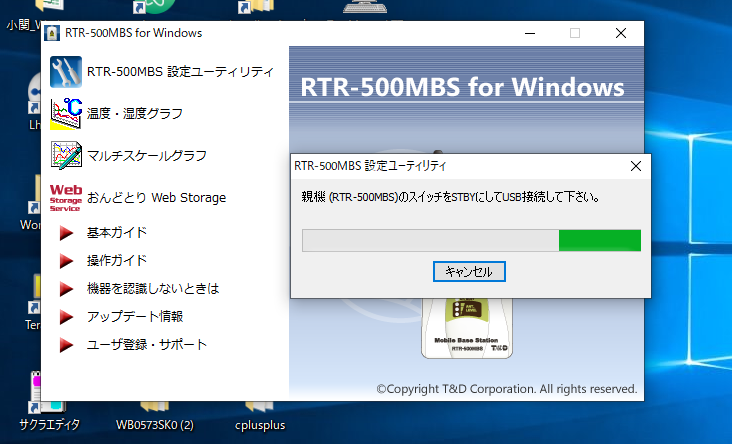Open the Web Storage Service icon
This screenshot has width=732, height=444.
point(66,197)
